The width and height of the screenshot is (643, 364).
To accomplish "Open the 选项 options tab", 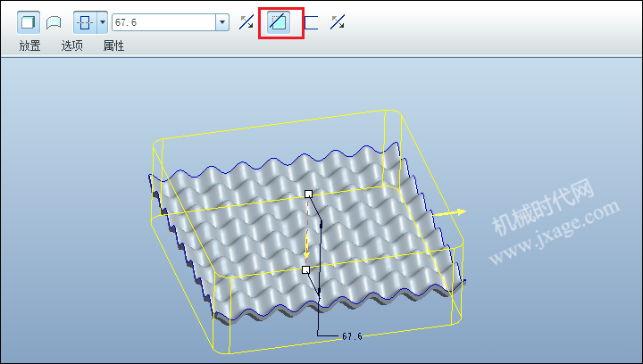I will click(72, 45).
